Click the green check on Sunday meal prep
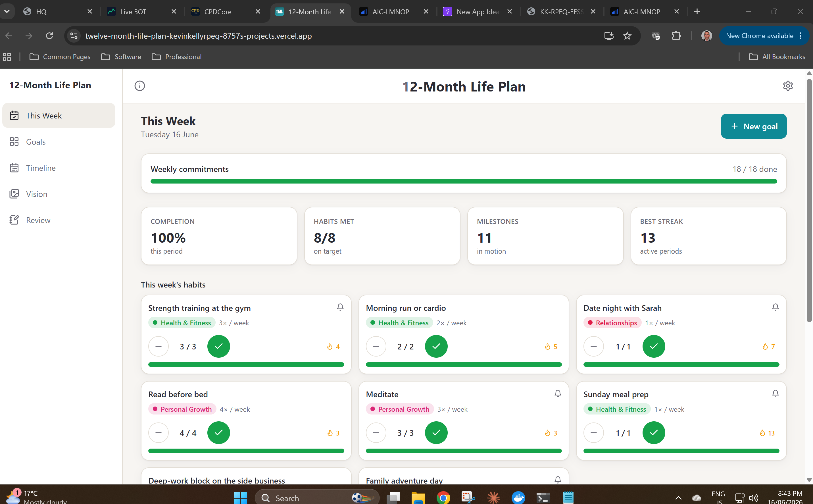813x504 pixels. coord(654,433)
